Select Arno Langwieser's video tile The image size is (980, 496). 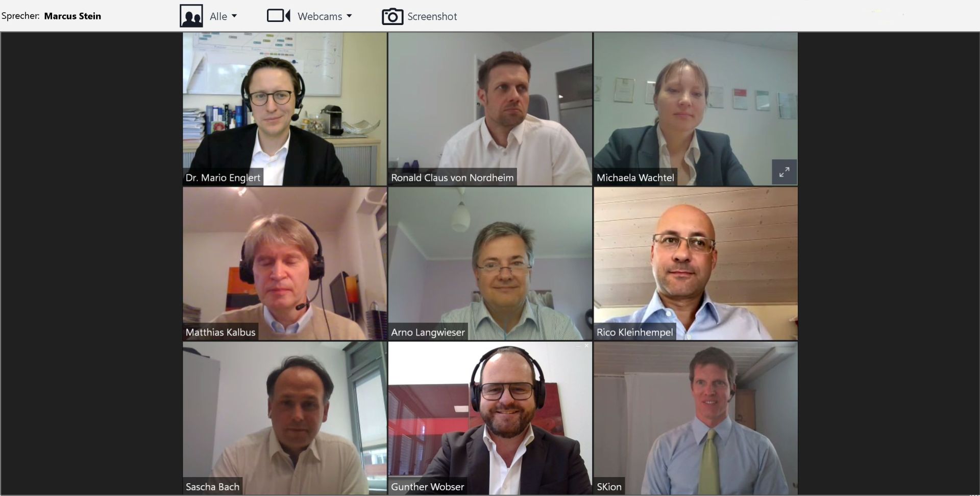pos(490,264)
